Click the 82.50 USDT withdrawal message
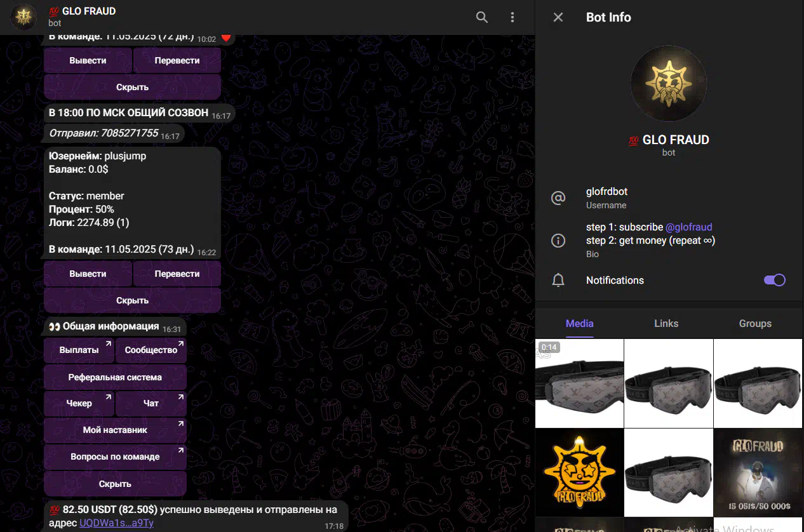 [196, 516]
